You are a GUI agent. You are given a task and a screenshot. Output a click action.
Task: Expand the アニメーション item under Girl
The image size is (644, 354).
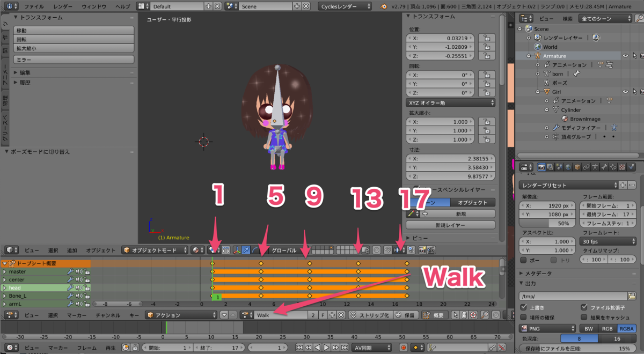pos(546,101)
